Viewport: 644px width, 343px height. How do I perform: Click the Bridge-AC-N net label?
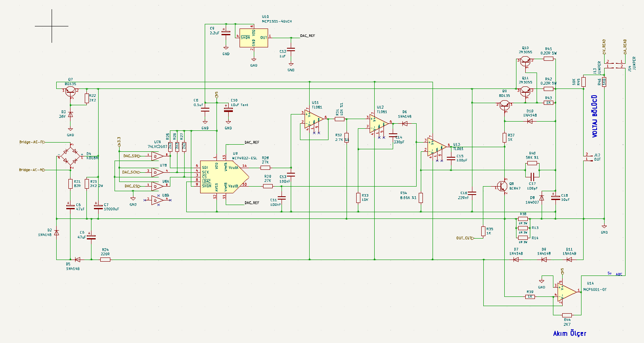pyautogui.click(x=32, y=170)
